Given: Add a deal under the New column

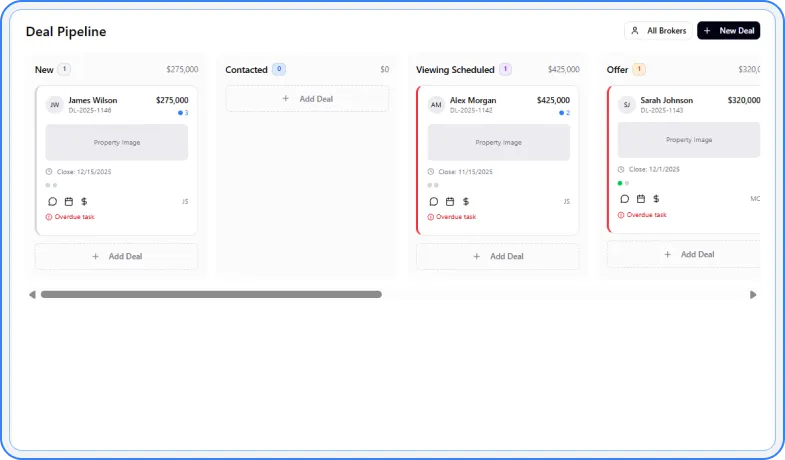Looking at the screenshot, I should pyautogui.click(x=116, y=257).
